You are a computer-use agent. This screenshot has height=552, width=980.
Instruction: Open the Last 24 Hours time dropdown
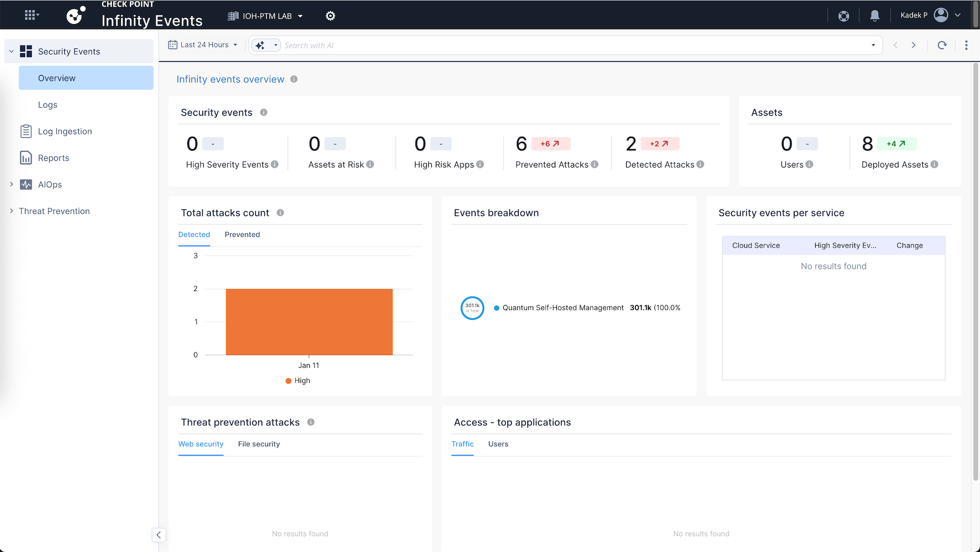204,45
